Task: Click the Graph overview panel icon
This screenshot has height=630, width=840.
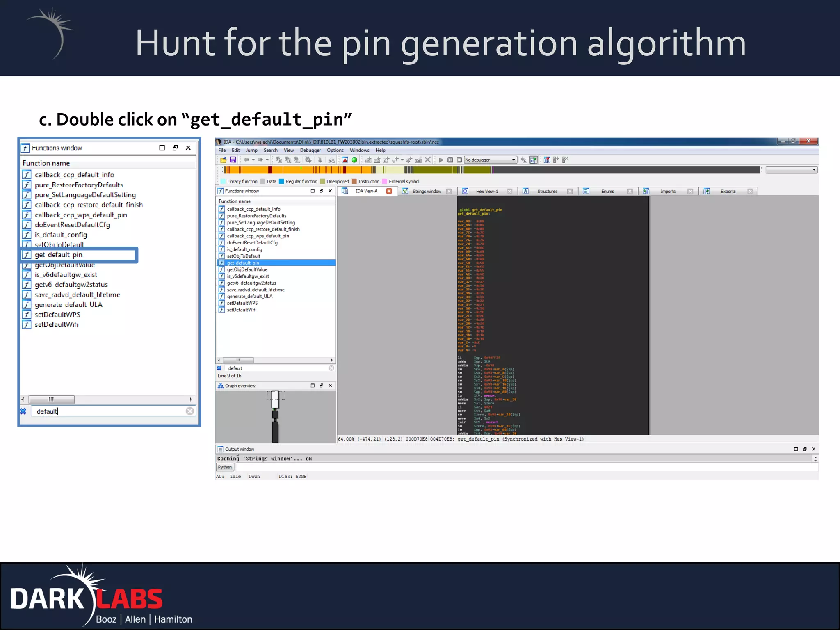Action: pyautogui.click(x=220, y=386)
